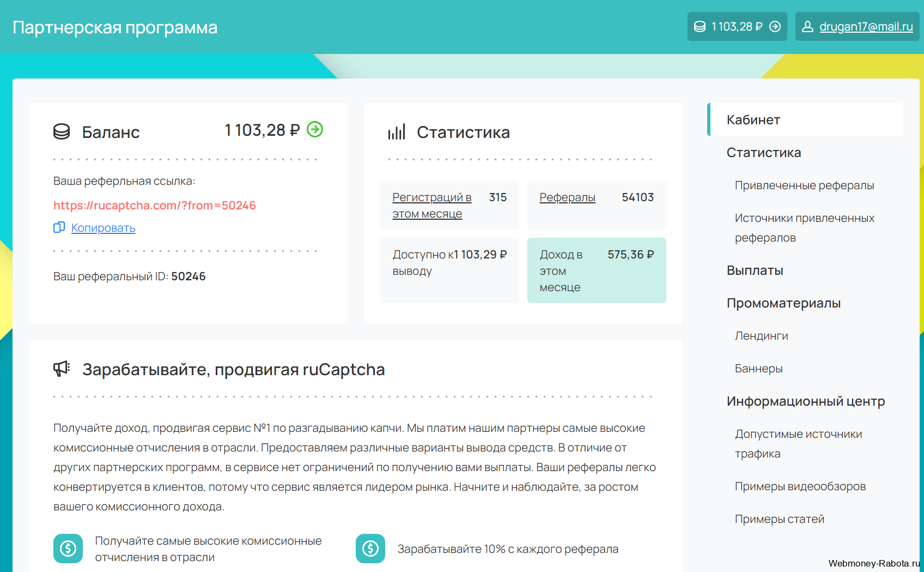
Task: Click the referral ID 50246 value
Action: pos(189,276)
